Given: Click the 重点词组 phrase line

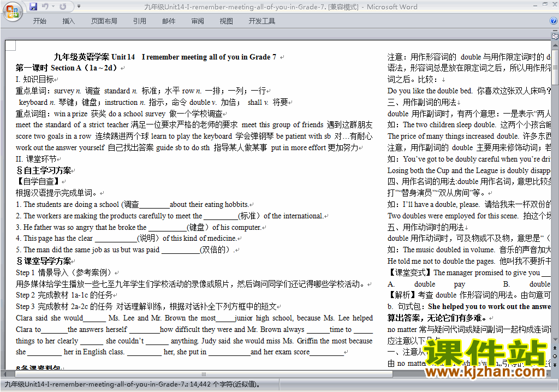Looking at the screenshot, I should click(x=119, y=114).
